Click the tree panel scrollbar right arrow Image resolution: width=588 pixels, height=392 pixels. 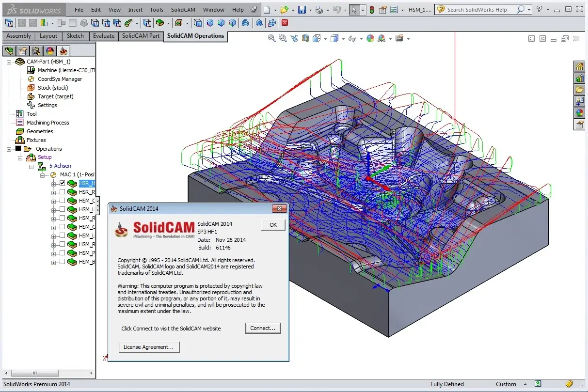tap(92, 373)
